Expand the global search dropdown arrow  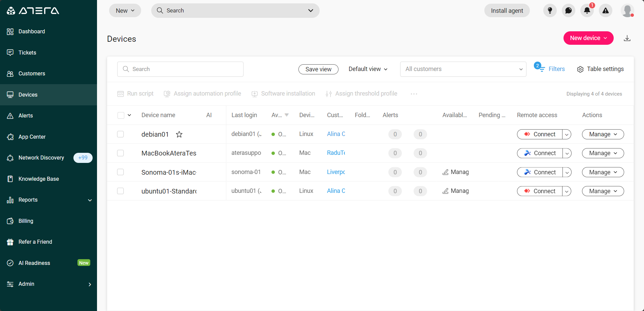click(x=311, y=10)
